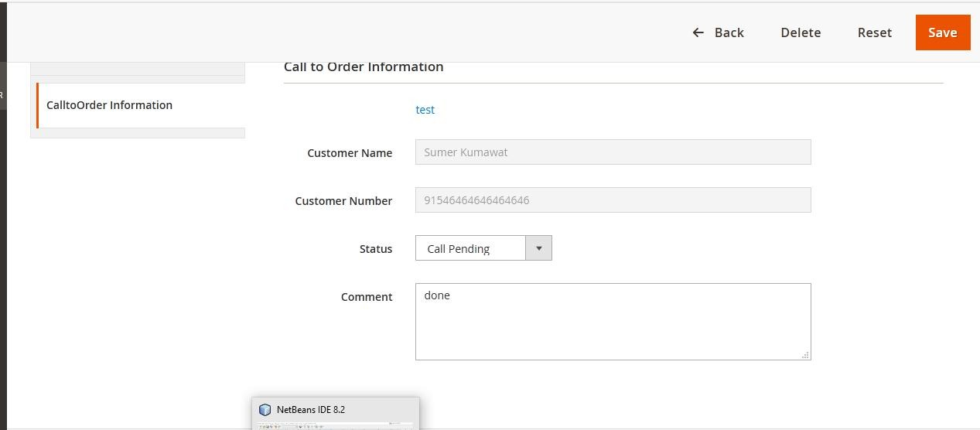The image size is (980, 430).
Task: Click the Call to Order Information heading
Action: coord(364,67)
